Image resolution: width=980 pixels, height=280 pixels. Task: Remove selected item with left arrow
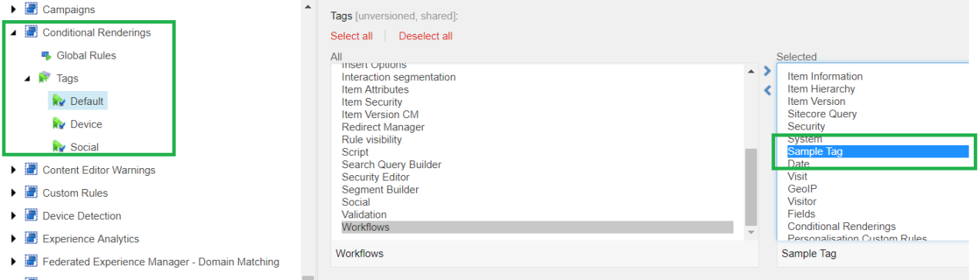(x=767, y=90)
